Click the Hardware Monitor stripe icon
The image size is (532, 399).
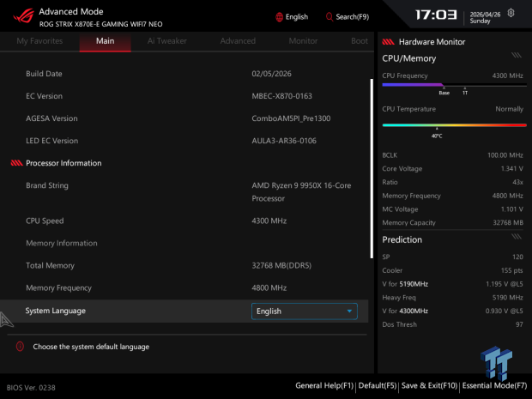point(388,42)
